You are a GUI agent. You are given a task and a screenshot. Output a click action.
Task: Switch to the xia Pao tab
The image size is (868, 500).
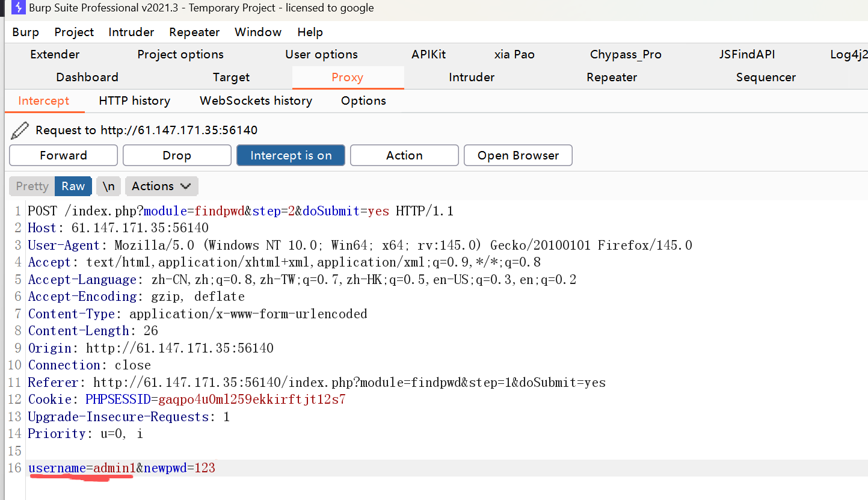[514, 55]
